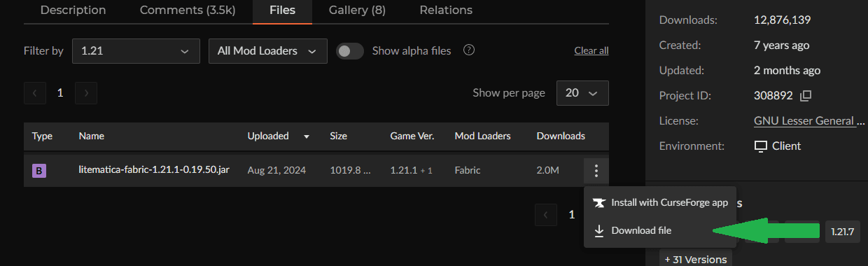Click the Downloads column header
This screenshot has height=266, width=868.
(561, 136)
